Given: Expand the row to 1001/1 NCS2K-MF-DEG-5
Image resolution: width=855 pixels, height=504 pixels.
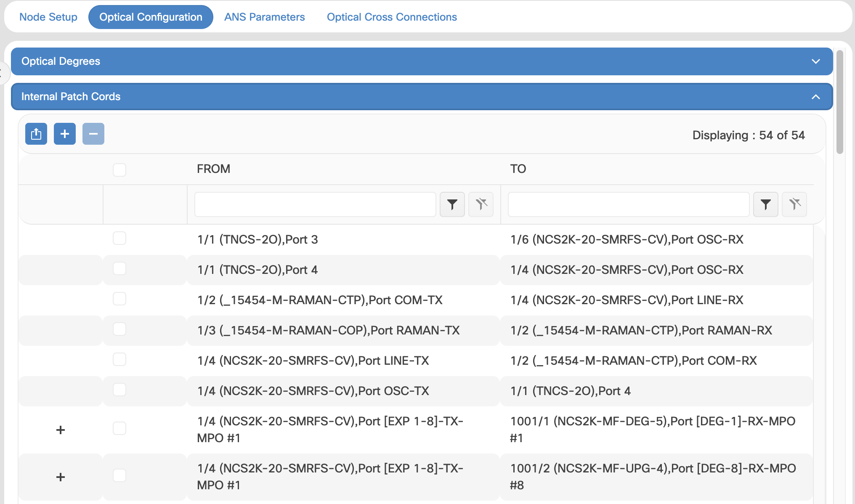Looking at the screenshot, I should [x=61, y=430].
